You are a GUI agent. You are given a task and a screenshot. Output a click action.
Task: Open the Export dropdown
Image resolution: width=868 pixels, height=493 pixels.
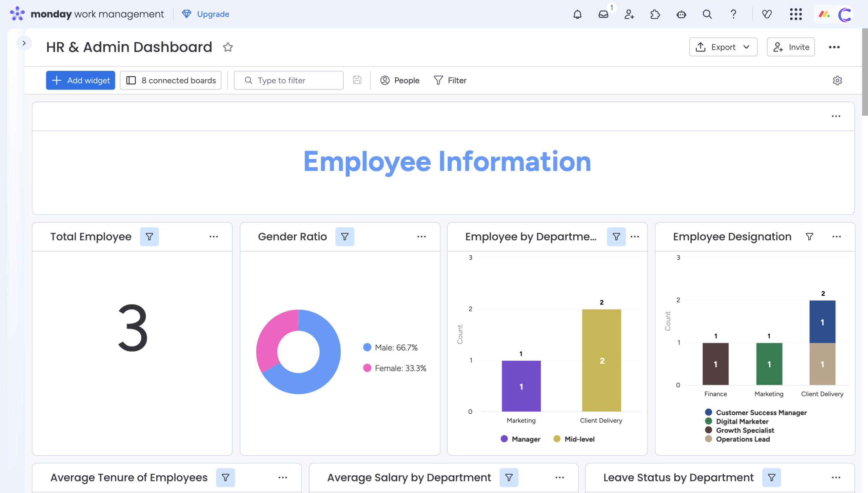point(723,47)
